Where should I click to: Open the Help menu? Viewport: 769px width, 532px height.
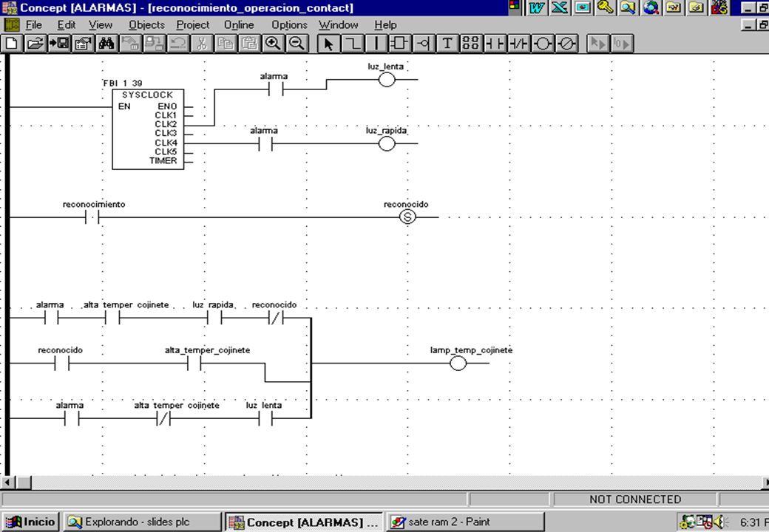[385, 25]
